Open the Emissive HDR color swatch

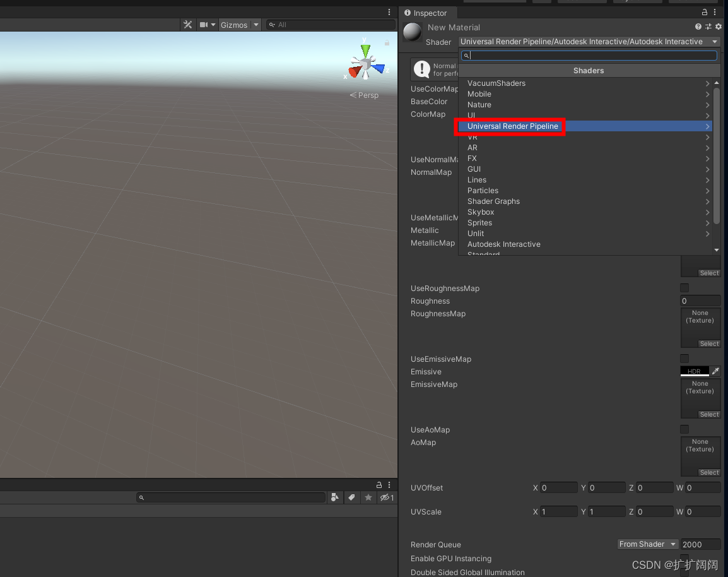[x=694, y=371]
